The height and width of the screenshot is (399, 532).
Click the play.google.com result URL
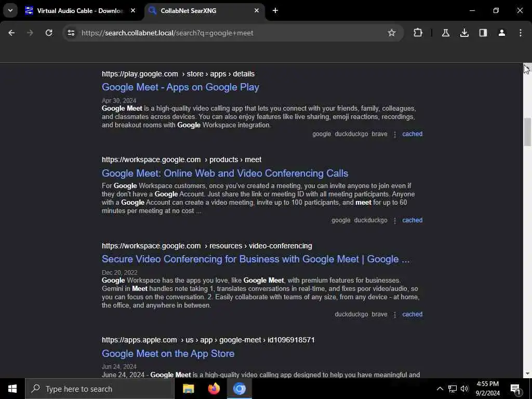point(178,74)
